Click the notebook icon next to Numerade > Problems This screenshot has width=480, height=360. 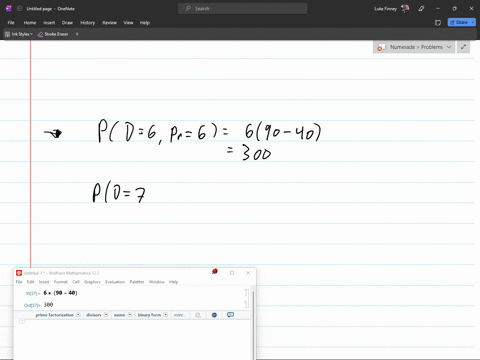[381, 47]
